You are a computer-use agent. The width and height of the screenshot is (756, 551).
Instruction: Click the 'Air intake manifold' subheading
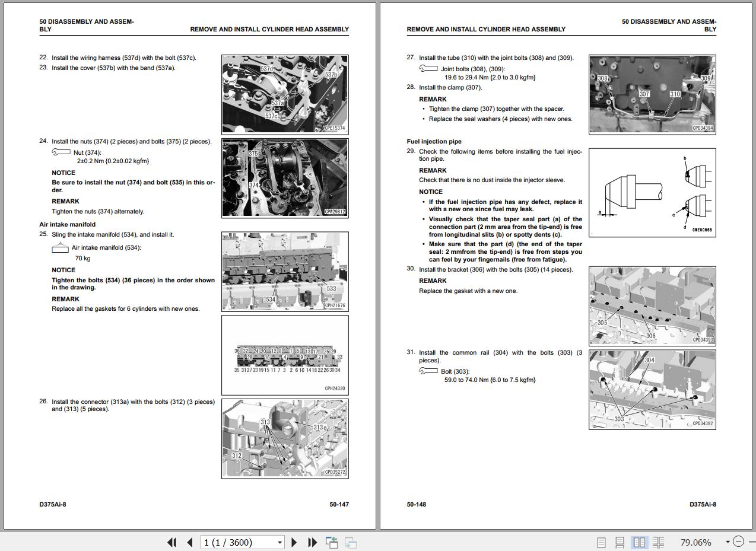pyautogui.click(x=68, y=225)
